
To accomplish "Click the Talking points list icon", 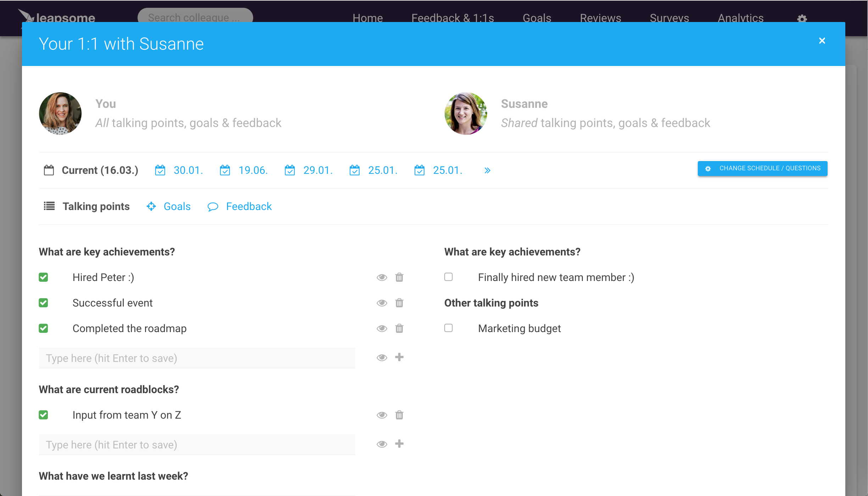I will (x=49, y=206).
